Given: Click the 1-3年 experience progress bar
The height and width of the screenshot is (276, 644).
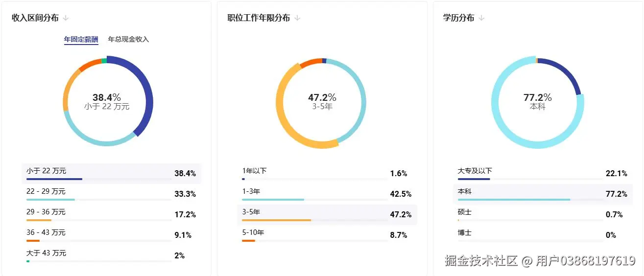Looking at the screenshot, I should point(313,200).
